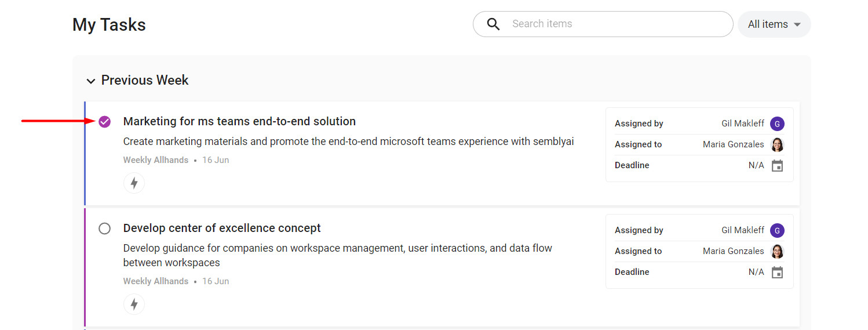Open the deadline calendar icon for the Marketing task
Screen dimensions: 868x330
click(777, 166)
